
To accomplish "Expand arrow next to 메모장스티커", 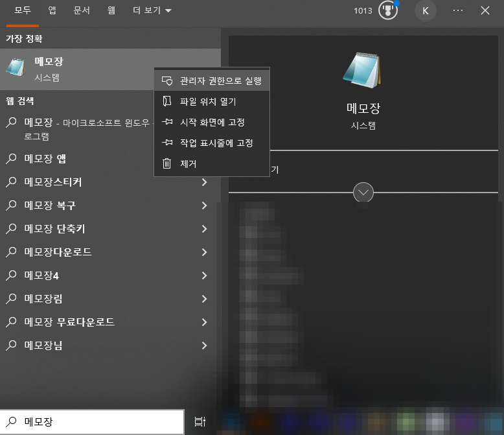I will (205, 182).
